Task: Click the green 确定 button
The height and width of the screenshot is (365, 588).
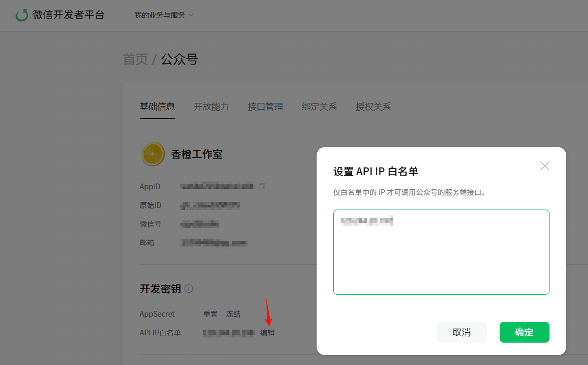Action: [524, 332]
